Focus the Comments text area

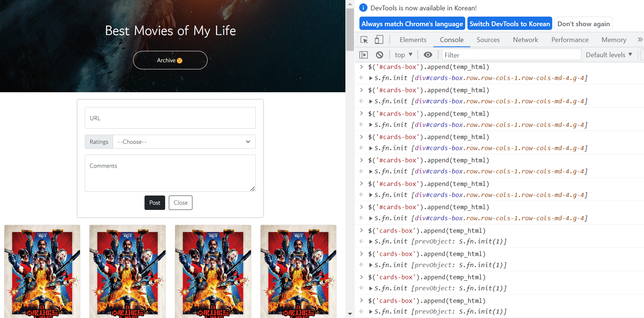click(x=170, y=173)
